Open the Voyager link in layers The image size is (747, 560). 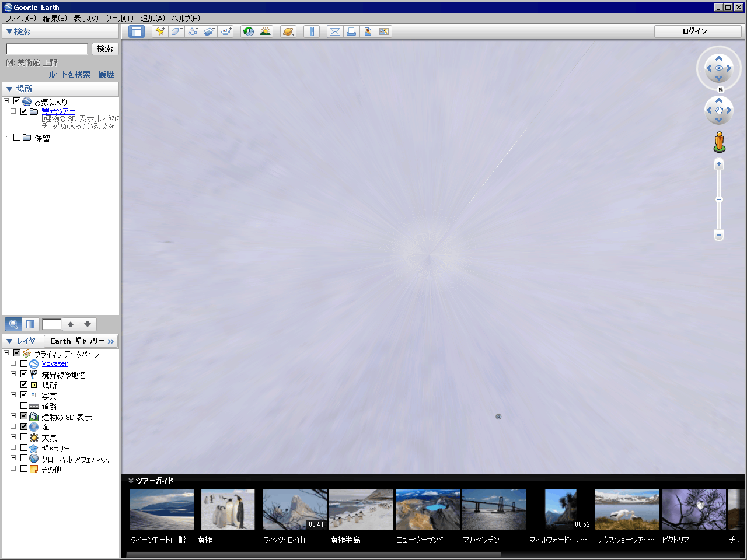click(54, 363)
